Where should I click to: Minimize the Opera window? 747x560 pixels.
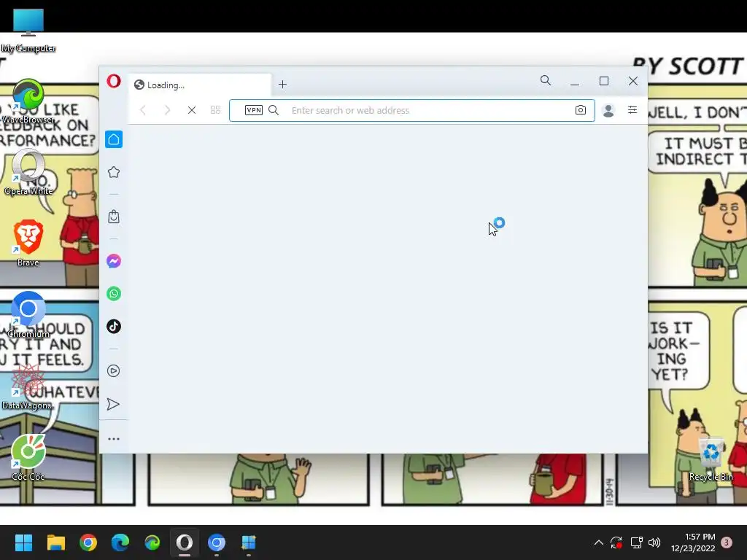click(575, 82)
